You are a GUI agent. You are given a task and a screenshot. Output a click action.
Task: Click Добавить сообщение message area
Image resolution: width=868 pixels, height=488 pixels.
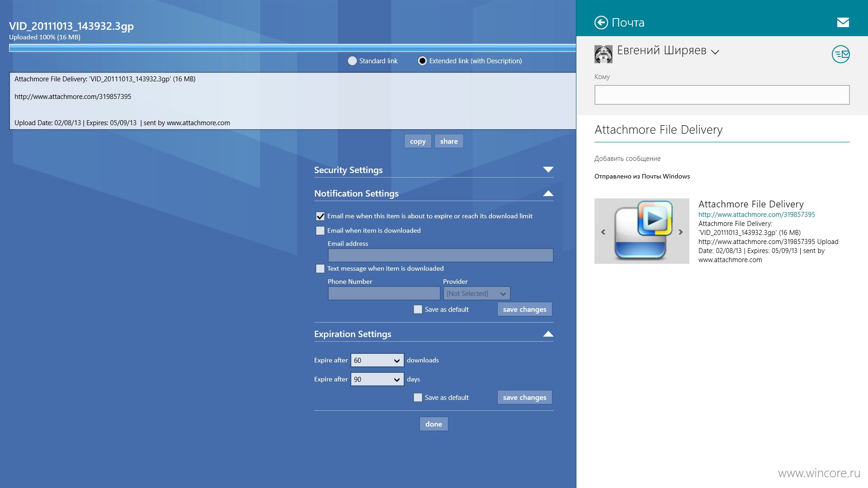pyautogui.click(x=627, y=159)
